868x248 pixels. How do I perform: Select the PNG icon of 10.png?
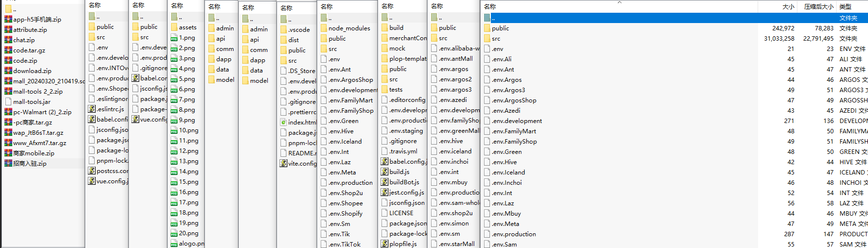pyautogui.click(x=174, y=130)
